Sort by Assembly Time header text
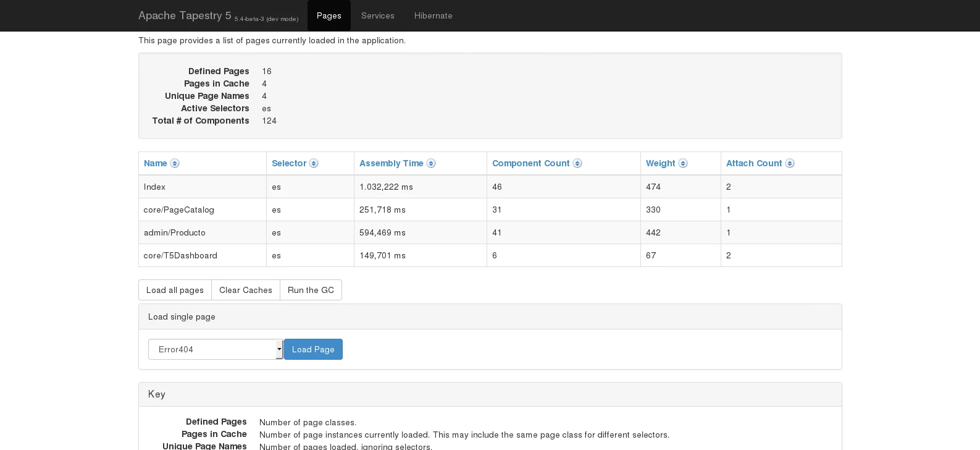Image resolution: width=980 pixels, height=450 pixels. 391,163
